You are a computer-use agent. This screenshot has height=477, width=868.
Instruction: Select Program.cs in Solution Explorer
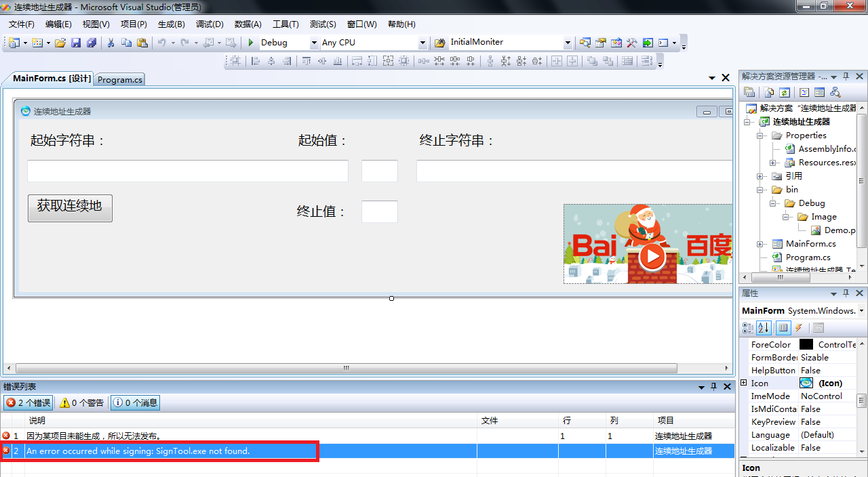click(x=808, y=257)
